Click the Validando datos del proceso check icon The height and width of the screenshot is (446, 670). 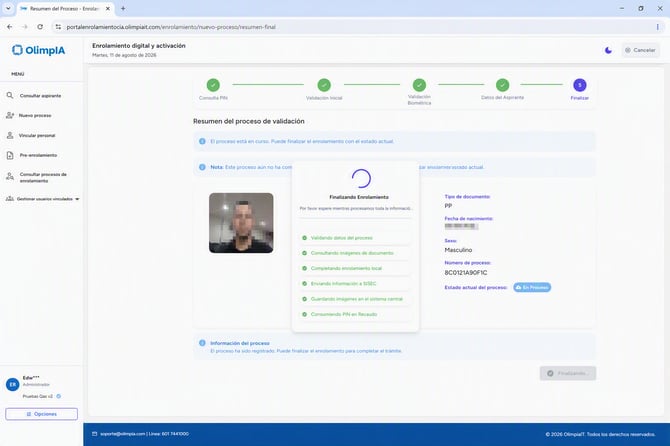[305, 238]
